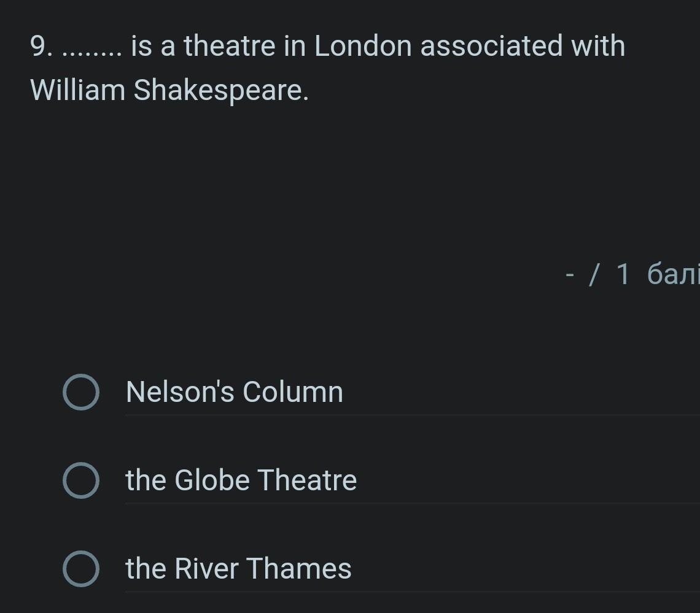This screenshot has height=613, width=700.
Task: Click the question number 9
Action: pos(41,47)
